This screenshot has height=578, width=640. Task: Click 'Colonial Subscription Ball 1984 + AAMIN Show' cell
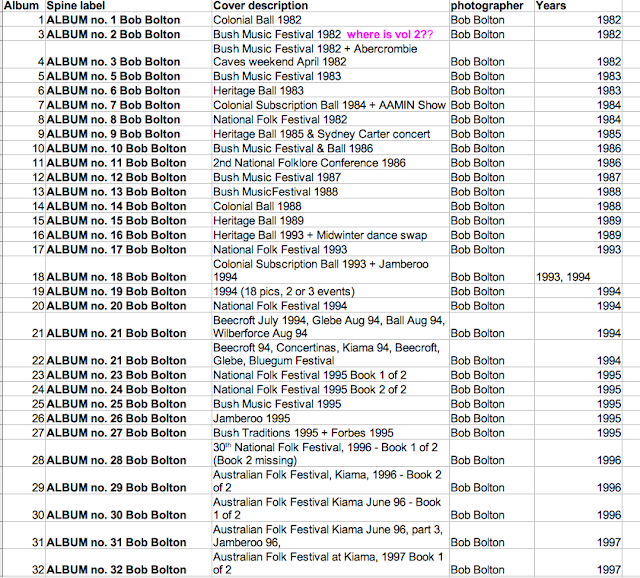[x=330, y=105]
